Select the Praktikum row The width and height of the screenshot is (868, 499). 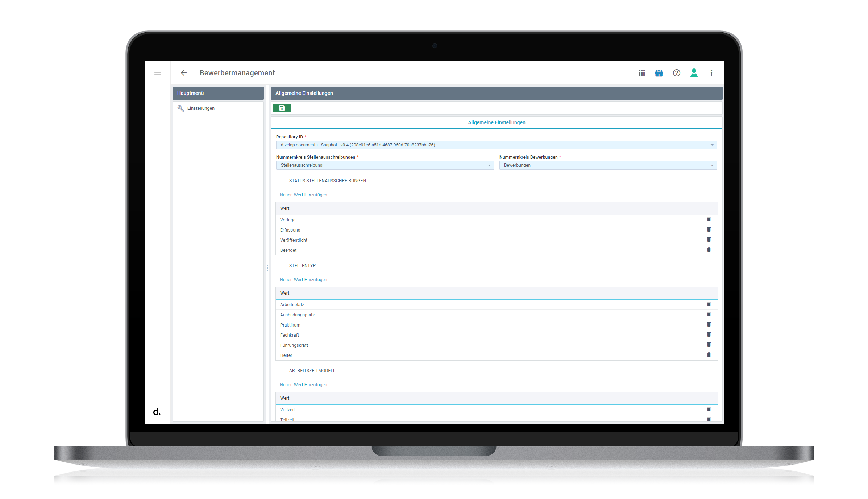[x=497, y=325]
